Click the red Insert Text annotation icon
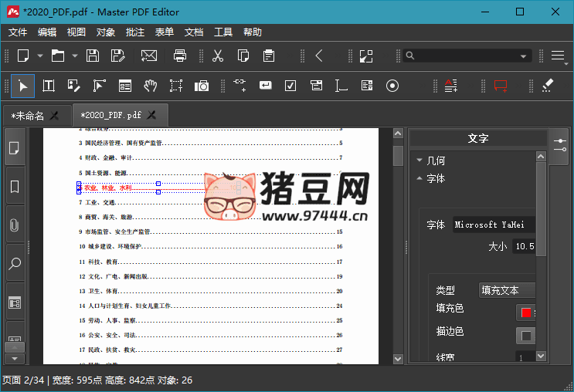This screenshot has height=392, width=574. [x=451, y=86]
